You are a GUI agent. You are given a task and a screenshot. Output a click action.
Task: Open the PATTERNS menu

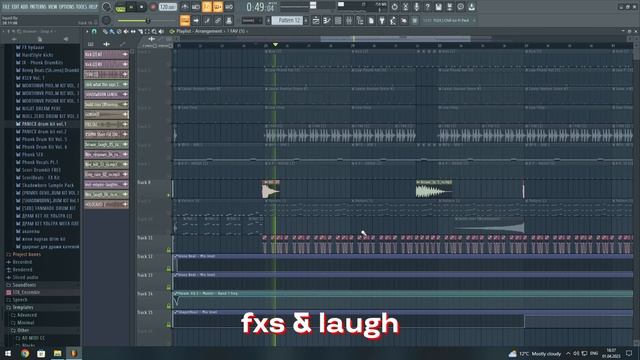[x=38, y=7]
